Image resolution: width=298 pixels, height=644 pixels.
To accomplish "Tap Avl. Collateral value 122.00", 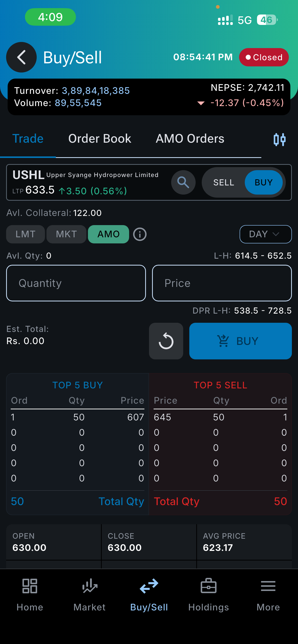I will (x=87, y=213).
